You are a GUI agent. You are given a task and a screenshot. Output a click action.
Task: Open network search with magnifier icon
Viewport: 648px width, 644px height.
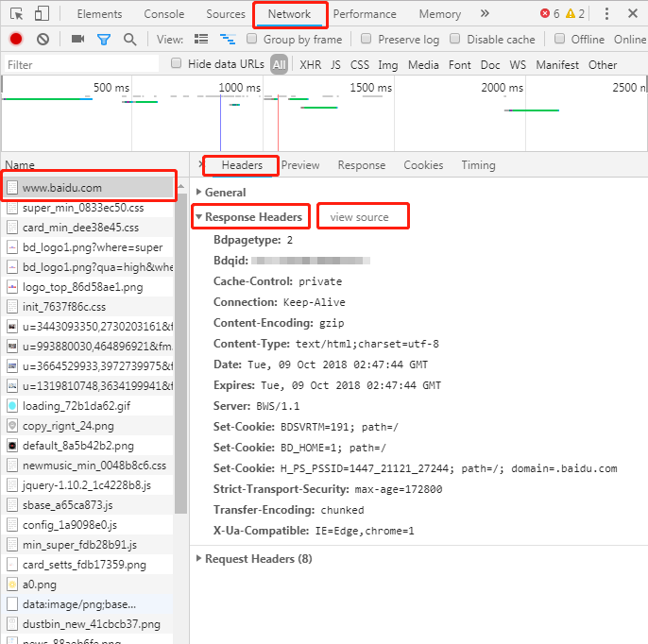point(129,40)
